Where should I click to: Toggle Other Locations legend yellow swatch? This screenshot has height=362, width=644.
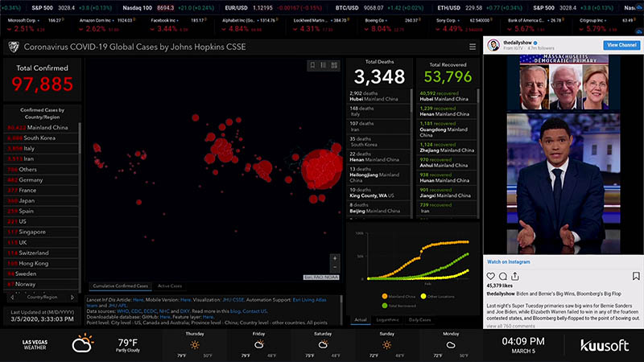pos(423,296)
